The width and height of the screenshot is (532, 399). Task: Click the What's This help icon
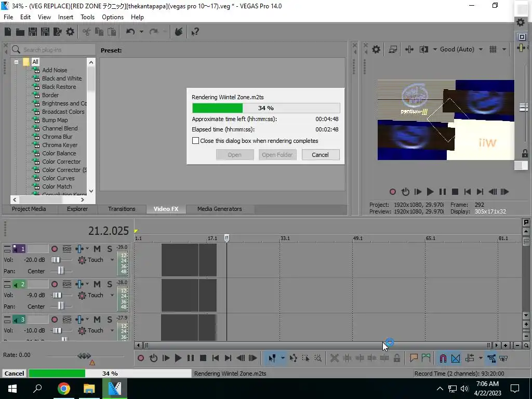click(x=195, y=32)
